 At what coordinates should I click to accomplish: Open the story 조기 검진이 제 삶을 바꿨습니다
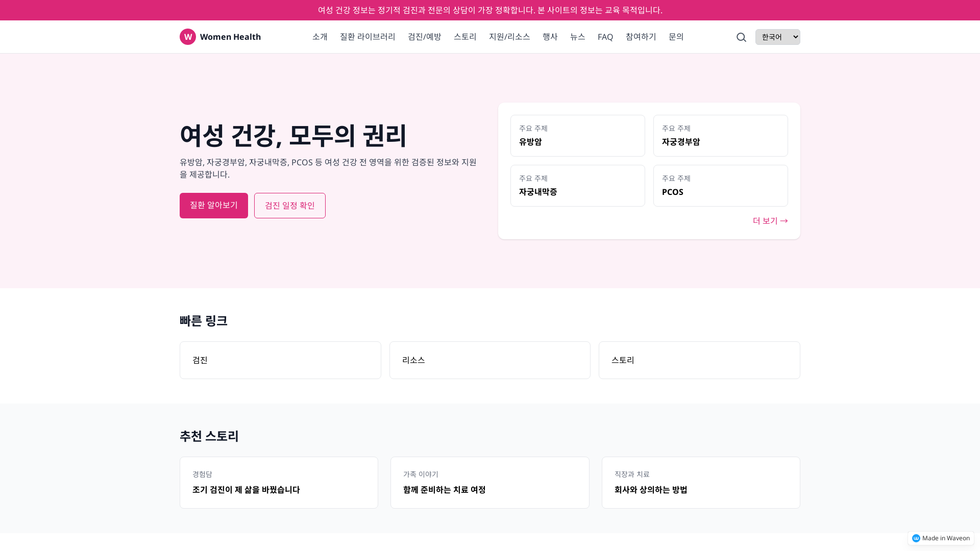pyautogui.click(x=279, y=482)
